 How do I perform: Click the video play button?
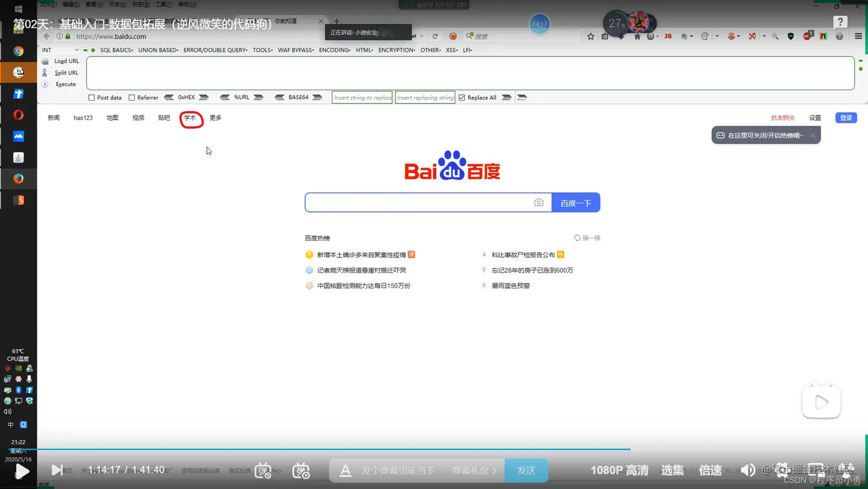tap(22, 472)
